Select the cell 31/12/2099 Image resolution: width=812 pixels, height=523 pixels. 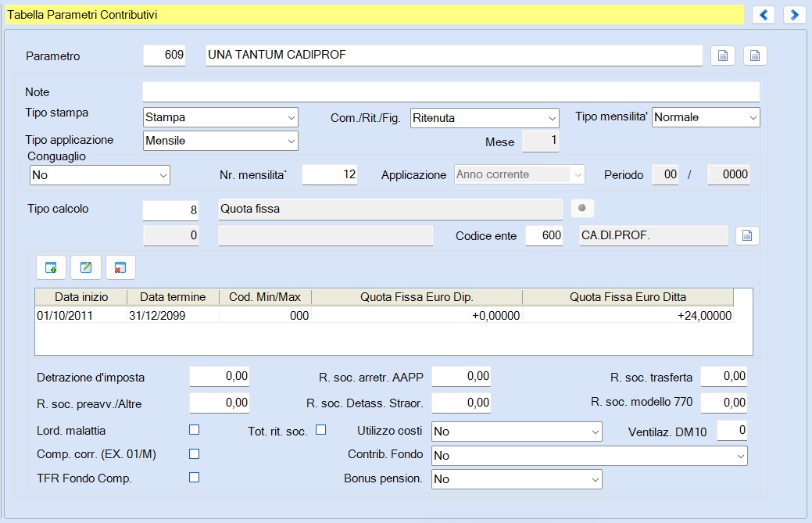[173, 315]
